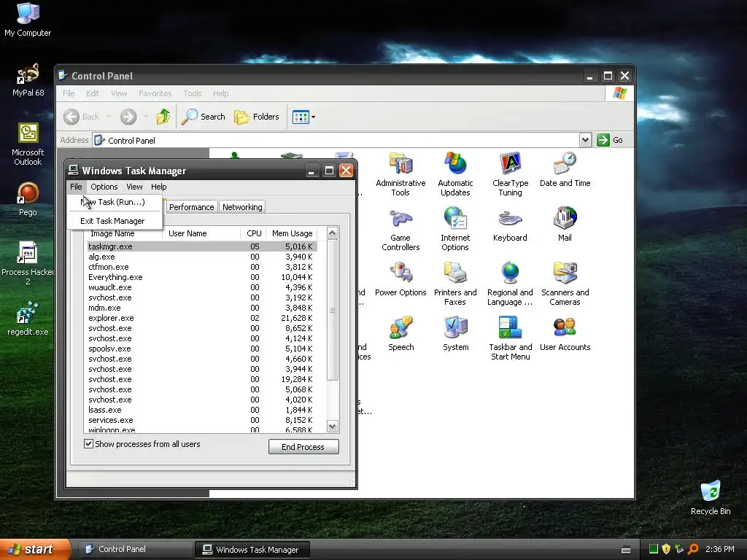747x560 pixels.
Task: Open Keyboard settings icon
Action: point(510,225)
